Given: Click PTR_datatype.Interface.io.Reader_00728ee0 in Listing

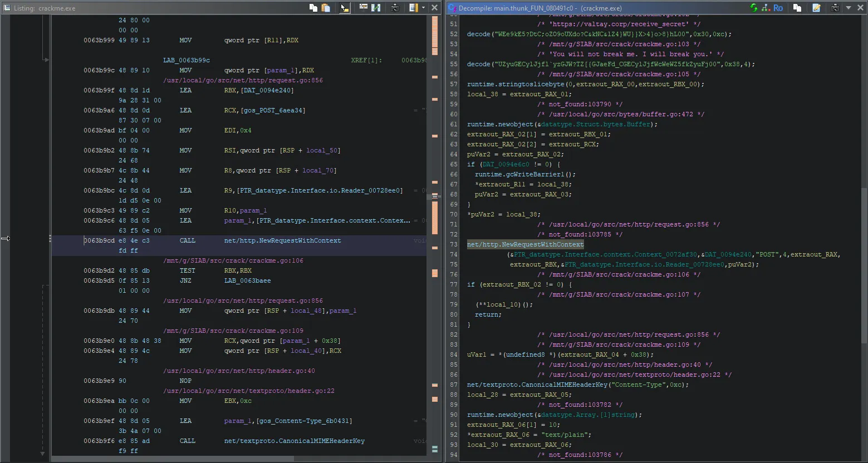Looking at the screenshot, I should tap(319, 190).
